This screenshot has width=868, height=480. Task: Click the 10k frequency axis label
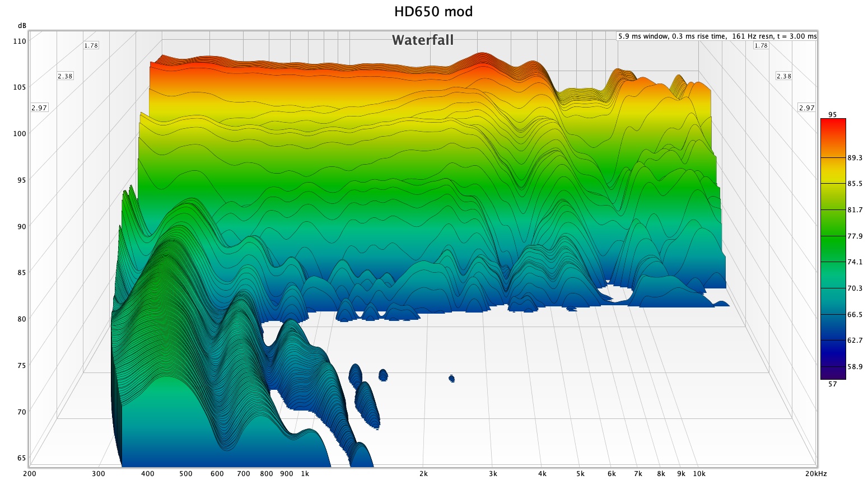click(699, 474)
